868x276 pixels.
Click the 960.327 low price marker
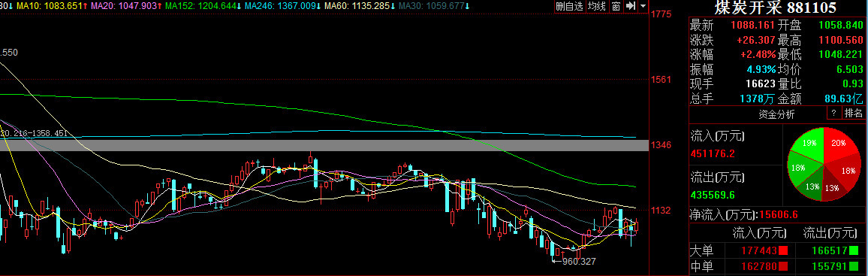point(574,261)
